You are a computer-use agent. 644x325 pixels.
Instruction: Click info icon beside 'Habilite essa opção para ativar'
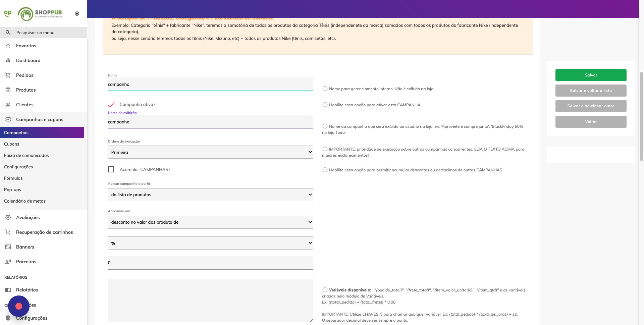pyautogui.click(x=325, y=105)
